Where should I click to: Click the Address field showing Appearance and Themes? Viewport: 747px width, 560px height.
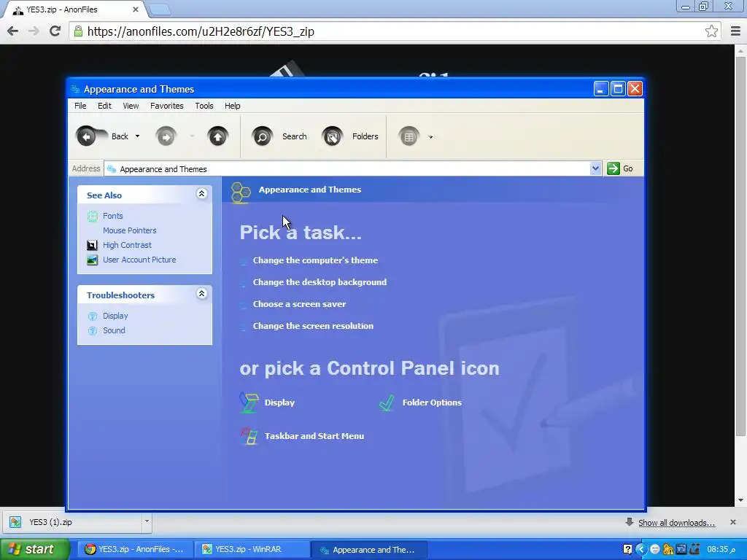click(x=347, y=168)
